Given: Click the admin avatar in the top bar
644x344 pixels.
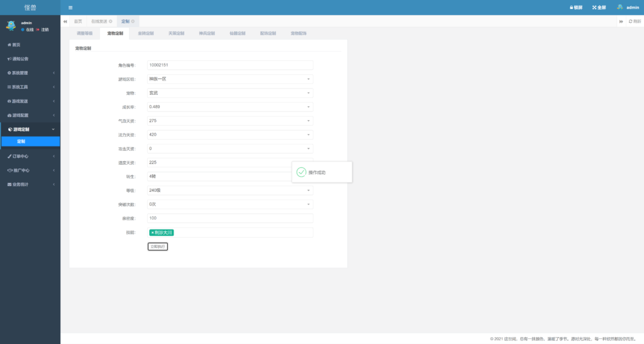Looking at the screenshot, I should coord(619,8).
